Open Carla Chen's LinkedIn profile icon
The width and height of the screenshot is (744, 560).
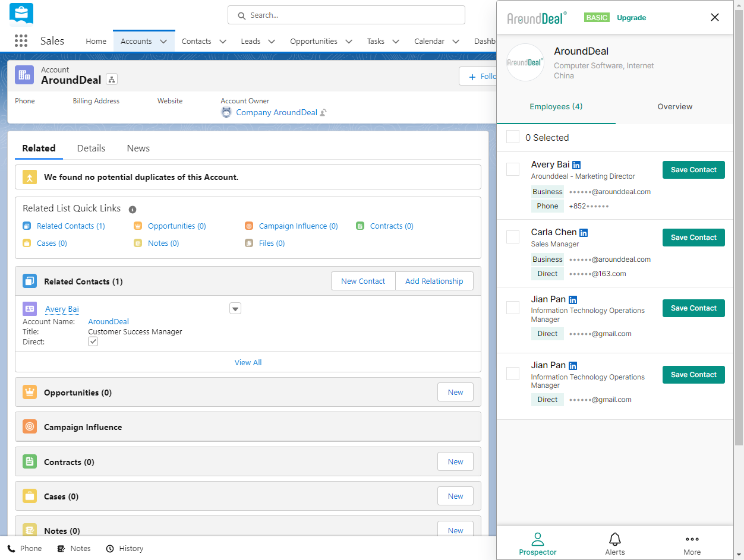[x=584, y=233]
